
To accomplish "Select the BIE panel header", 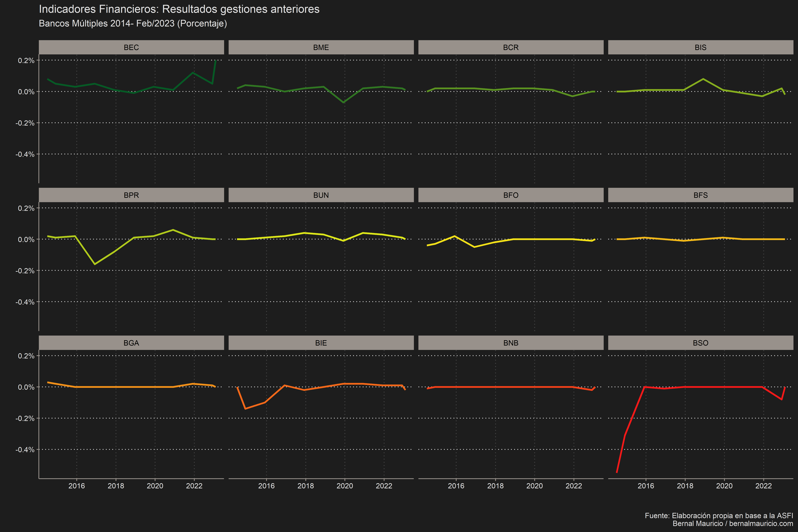I will pos(321,343).
